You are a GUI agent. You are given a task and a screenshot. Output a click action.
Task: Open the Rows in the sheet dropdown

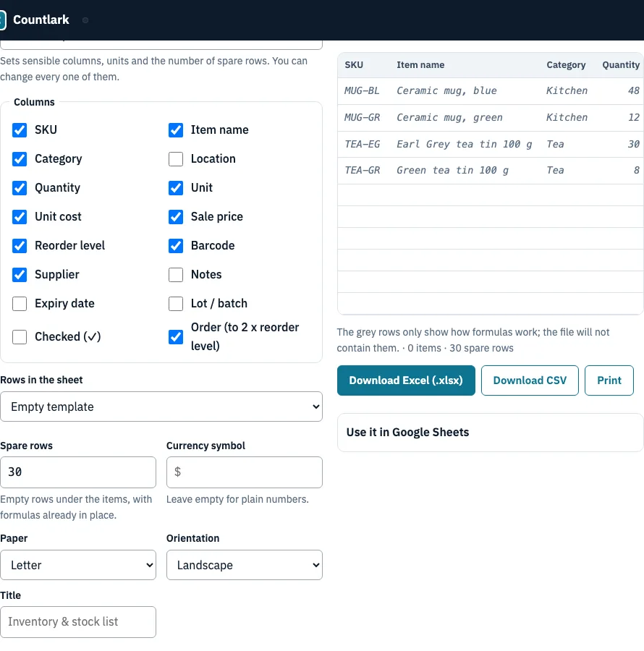(x=161, y=407)
